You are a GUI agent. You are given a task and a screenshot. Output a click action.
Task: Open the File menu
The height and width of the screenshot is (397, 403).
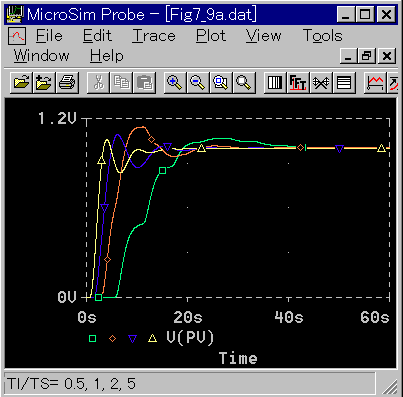coord(49,36)
